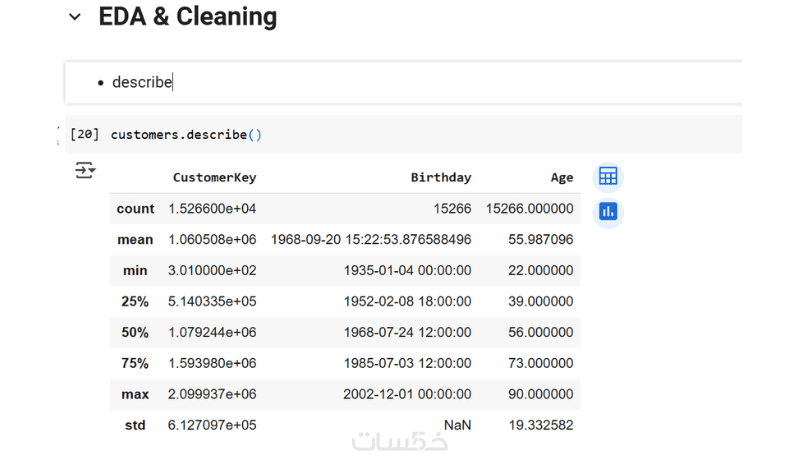Click the CustomerKey column header
Image resolution: width=800 pixels, height=460 pixels.
[214, 178]
